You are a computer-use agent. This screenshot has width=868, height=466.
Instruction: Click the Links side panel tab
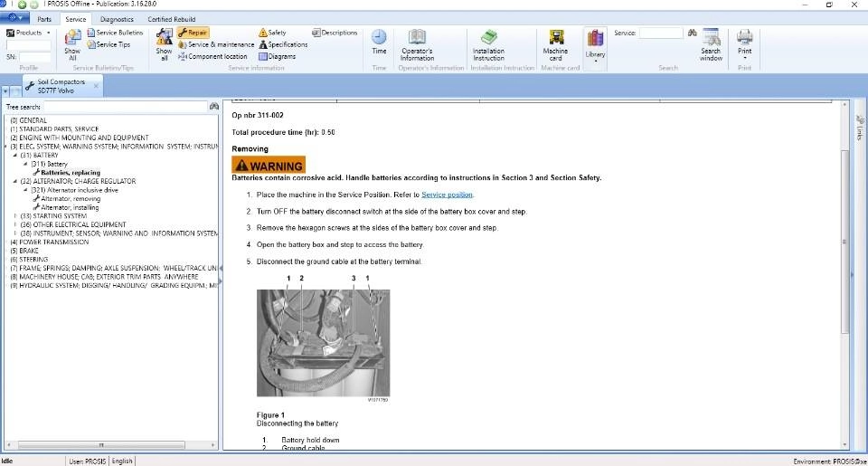coord(860,128)
